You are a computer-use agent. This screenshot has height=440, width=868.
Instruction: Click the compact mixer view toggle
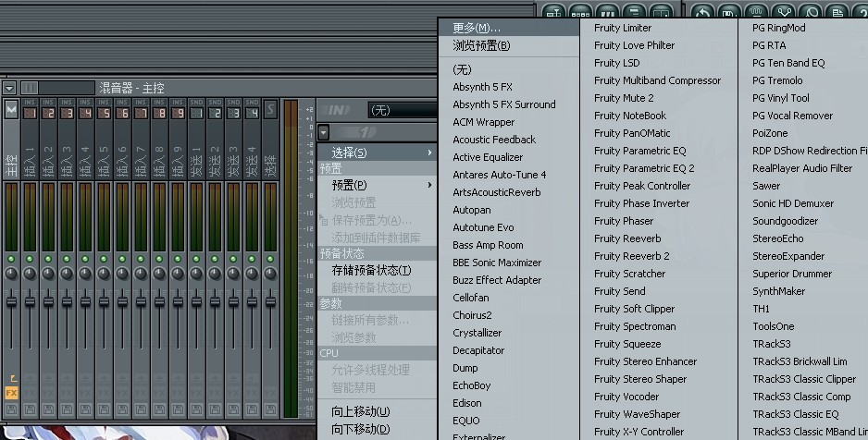[x=30, y=88]
